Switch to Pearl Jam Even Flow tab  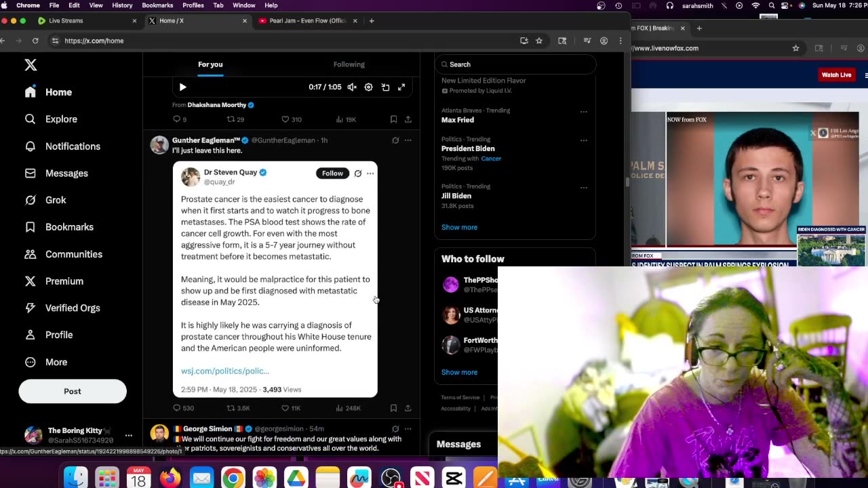pos(307,21)
